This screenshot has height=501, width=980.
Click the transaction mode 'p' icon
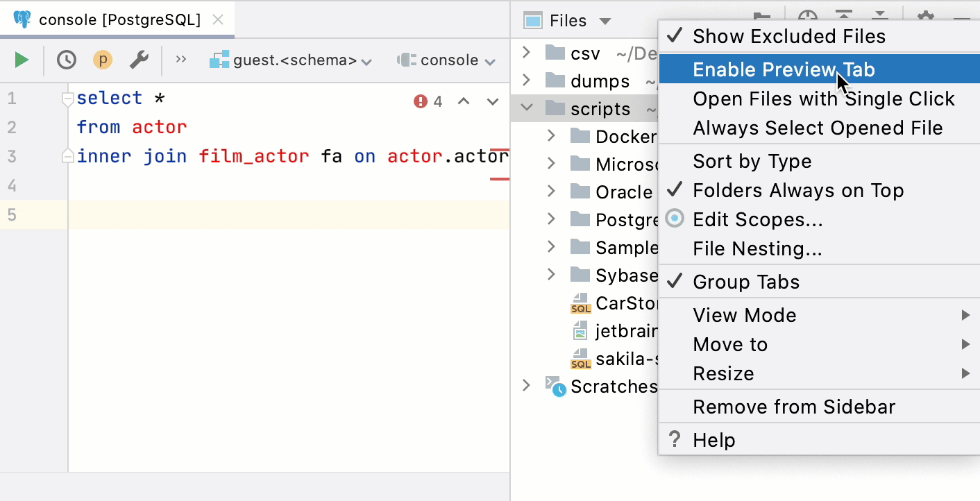pyautogui.click(x=103, y=60)
